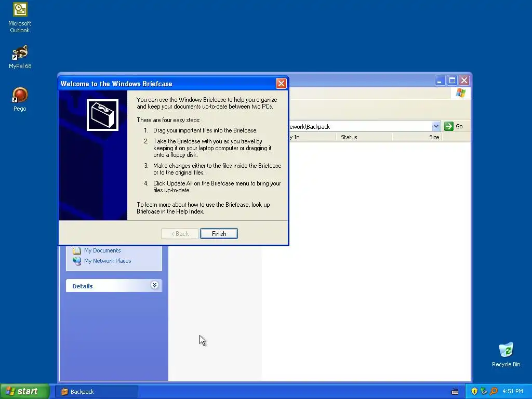532x399 pixels.
Task: Click the My Documents folder icon
Action: point(77,250)
